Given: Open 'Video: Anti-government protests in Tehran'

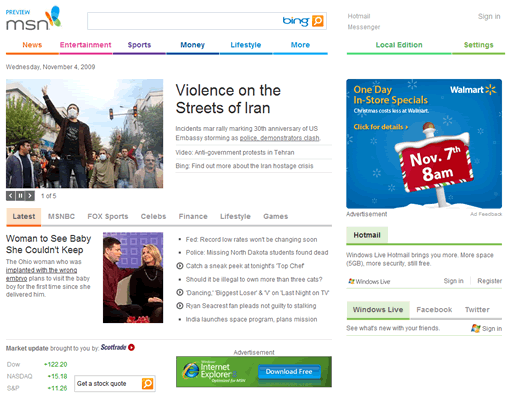Looking at the screenshot, I should click(x=235, y=153).
